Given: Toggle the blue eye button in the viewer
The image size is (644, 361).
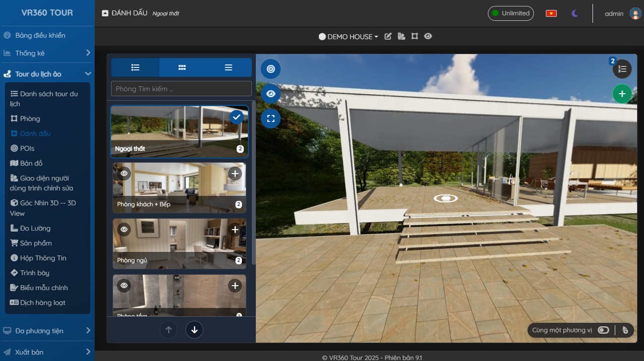Looking at the screenshot, I should pyautogui.click(x=271, y=94).
